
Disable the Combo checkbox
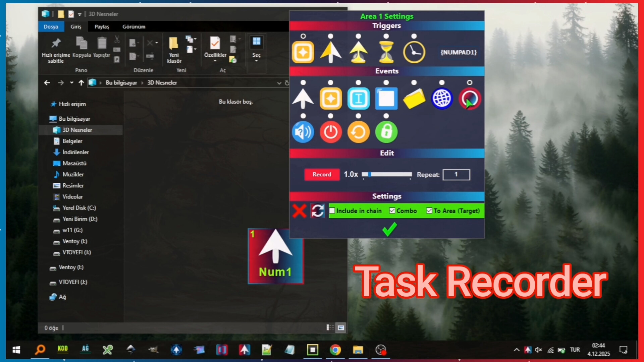(392, 210)
